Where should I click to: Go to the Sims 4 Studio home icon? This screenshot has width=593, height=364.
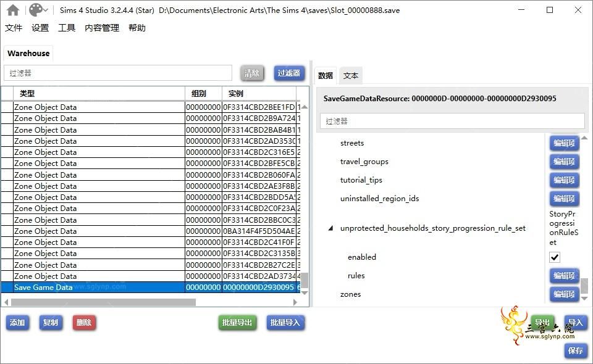(x=13, y=10)
